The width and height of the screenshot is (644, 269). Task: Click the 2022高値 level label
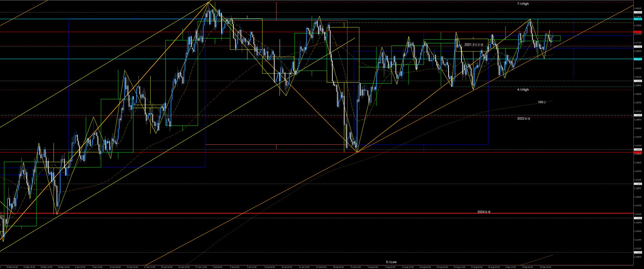(x=524, y=119)
